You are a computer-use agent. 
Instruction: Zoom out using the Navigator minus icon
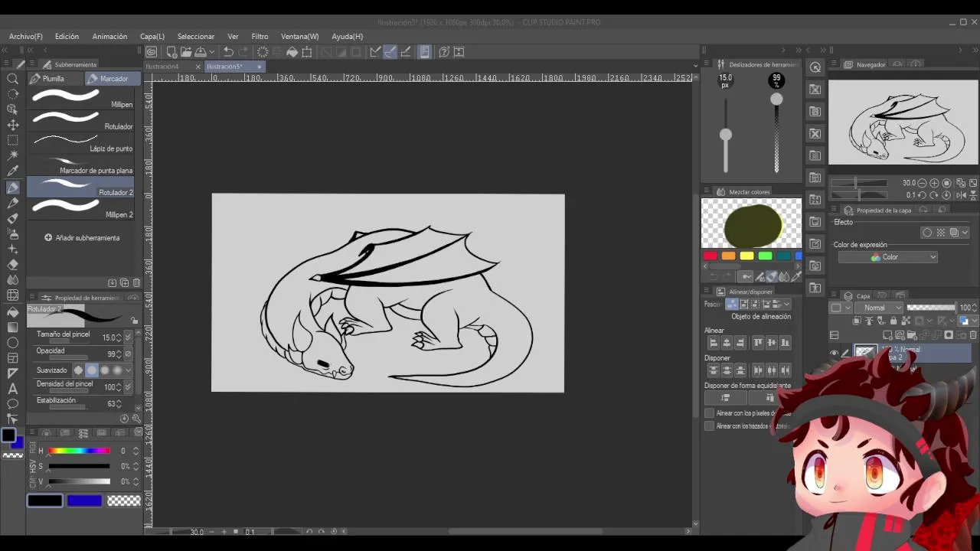point(923,183)
